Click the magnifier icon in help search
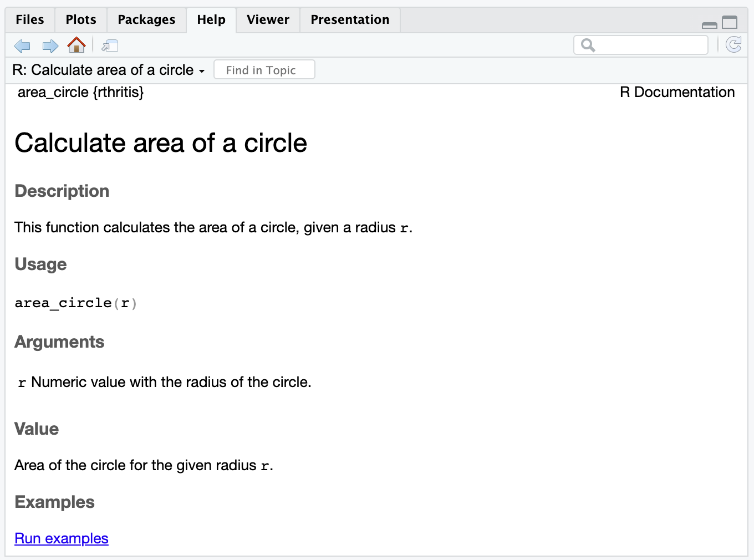Image resolution: width=754 pixels, height=560 pixels. click(x=588, y=45)
